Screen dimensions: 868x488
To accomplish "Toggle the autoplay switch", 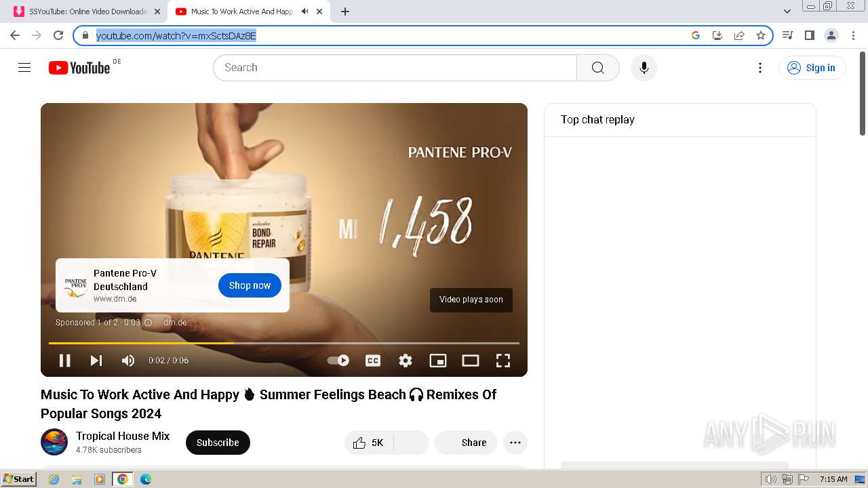I will pos(338,361).
